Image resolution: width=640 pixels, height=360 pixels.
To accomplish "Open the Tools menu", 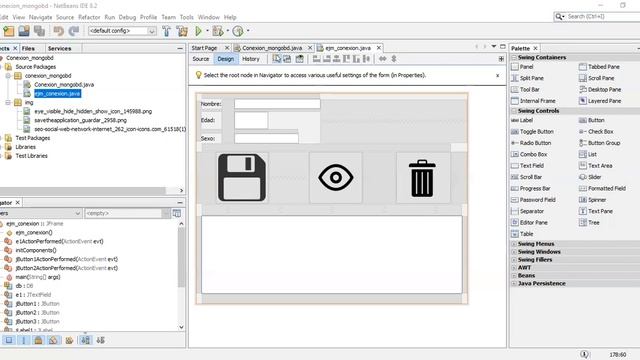I will (187, 17).
